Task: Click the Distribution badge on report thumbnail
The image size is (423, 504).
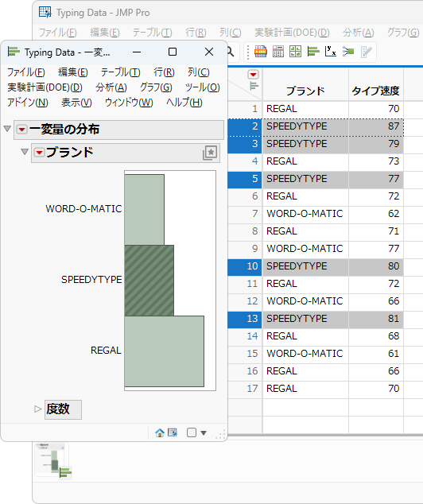Action: pyautogui.click(x=65, y=473)
